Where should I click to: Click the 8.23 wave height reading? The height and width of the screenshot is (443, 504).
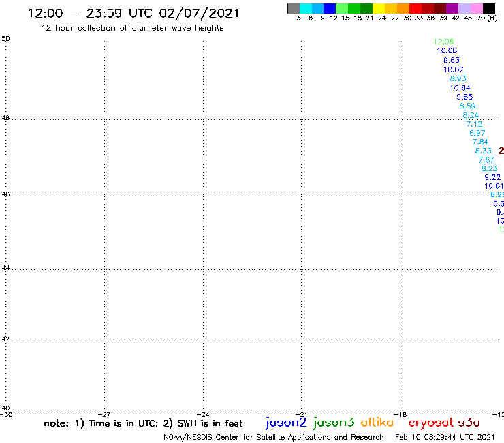click(x=489, y=168)
